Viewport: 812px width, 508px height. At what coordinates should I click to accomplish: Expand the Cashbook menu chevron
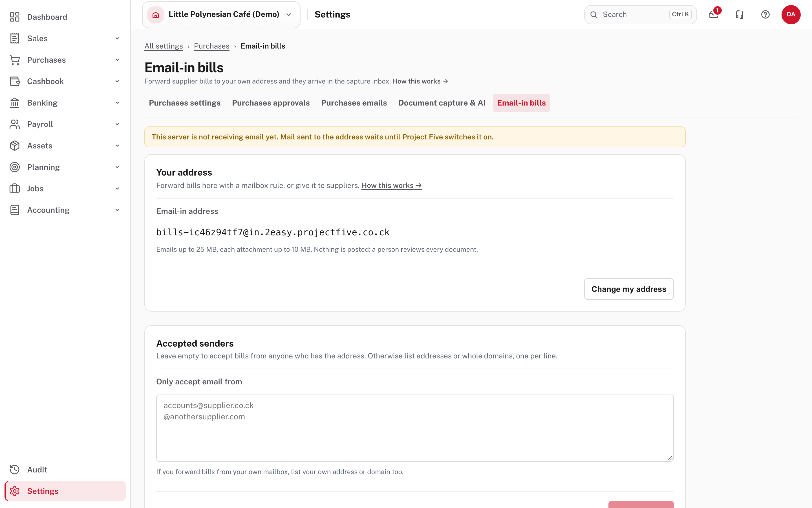click(117, 81)
